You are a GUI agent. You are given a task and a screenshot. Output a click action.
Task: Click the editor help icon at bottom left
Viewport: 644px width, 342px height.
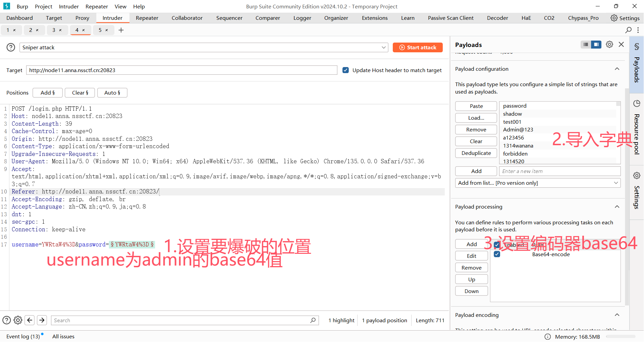[7, 320]
